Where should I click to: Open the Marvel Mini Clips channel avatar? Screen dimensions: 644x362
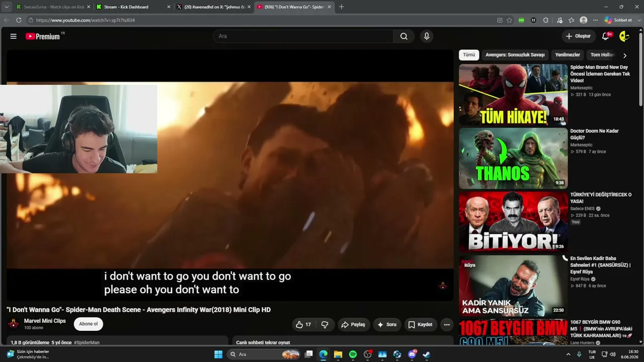tap(14, 323)
